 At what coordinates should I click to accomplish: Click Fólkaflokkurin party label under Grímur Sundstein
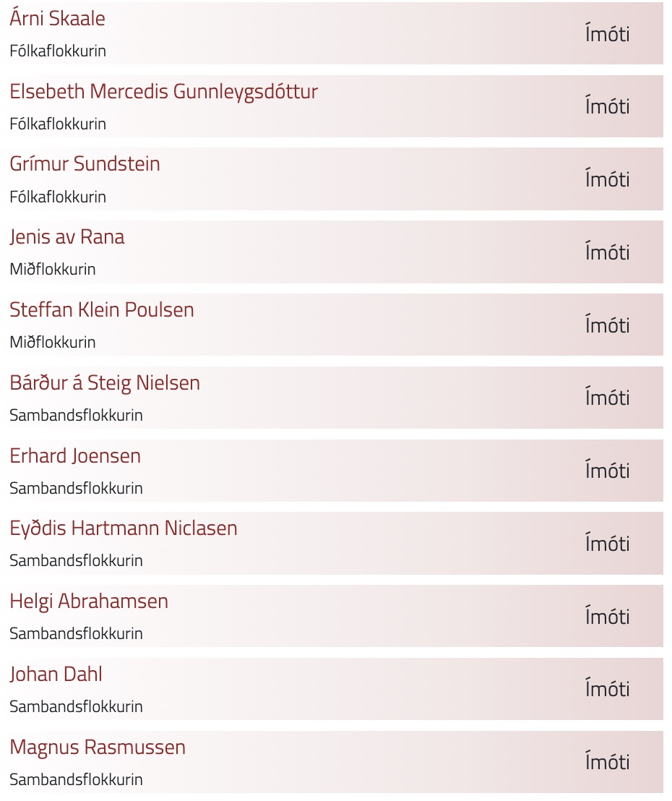tap(58, 197)
